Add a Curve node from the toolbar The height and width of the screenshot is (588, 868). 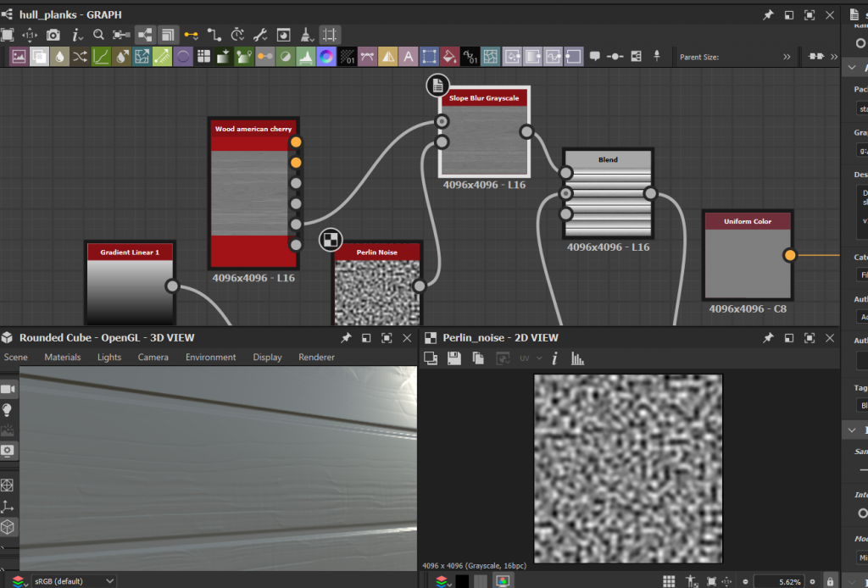point(101,57)
